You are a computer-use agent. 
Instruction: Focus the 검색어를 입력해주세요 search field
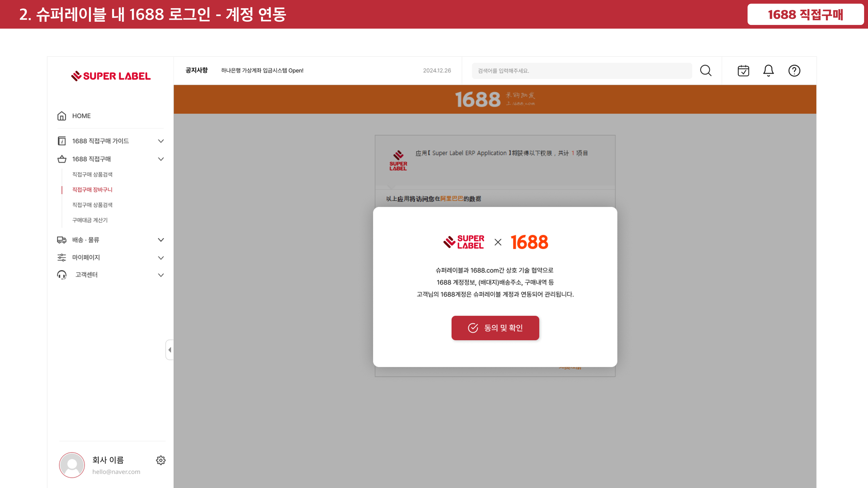tap(582, 71)
